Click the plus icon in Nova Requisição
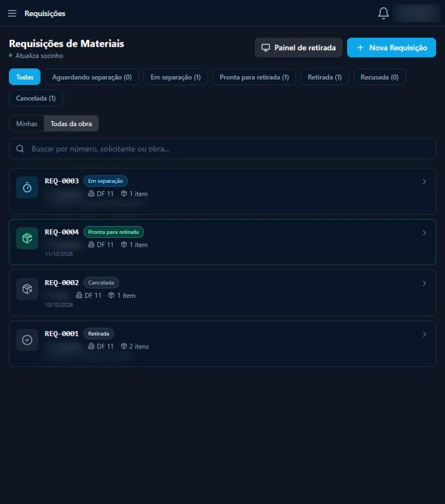 tap(360, 48)
